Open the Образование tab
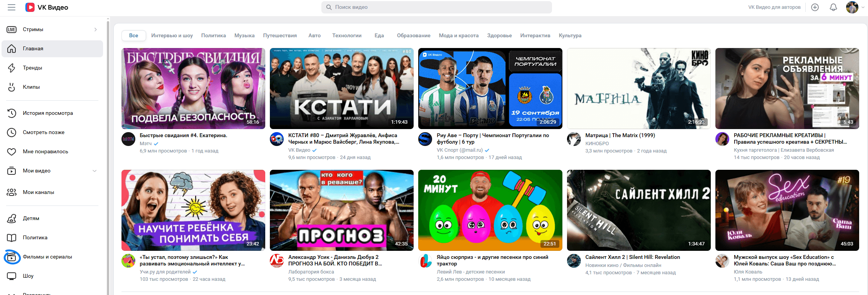This screenshot has width=868, height=295. [414, 36]
